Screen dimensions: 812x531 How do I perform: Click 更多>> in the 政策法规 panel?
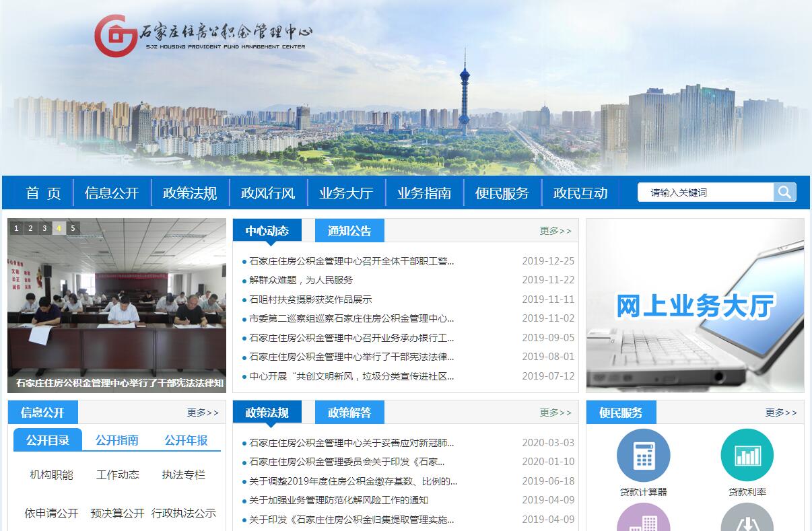click(x=555, y=413)
